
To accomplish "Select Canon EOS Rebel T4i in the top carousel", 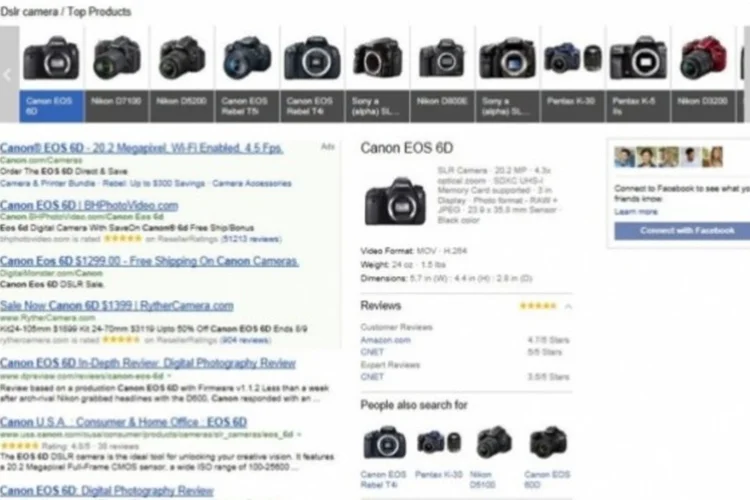I will (312, 74).
